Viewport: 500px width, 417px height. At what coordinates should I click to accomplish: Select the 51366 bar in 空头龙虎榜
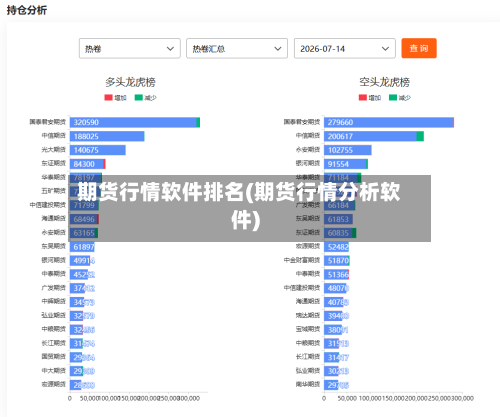(337, 275)
